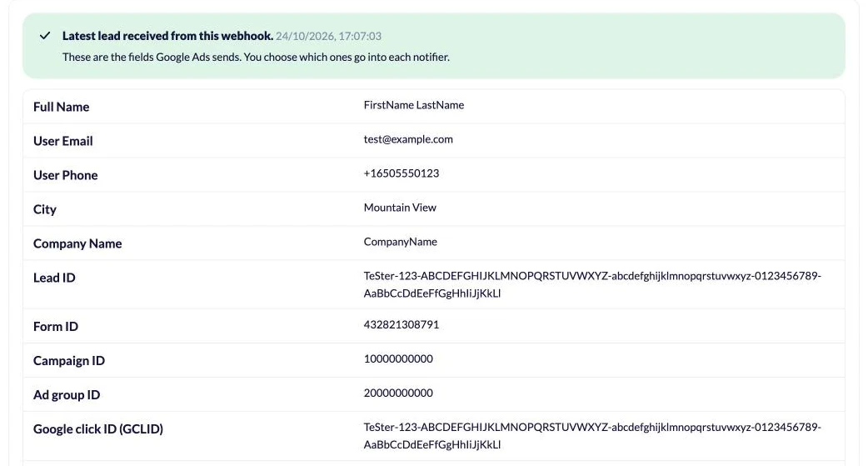Viewport: 868px width, 466px height.
Task: Click the 'Company Name' field label
Action: [x=77, y=243]
